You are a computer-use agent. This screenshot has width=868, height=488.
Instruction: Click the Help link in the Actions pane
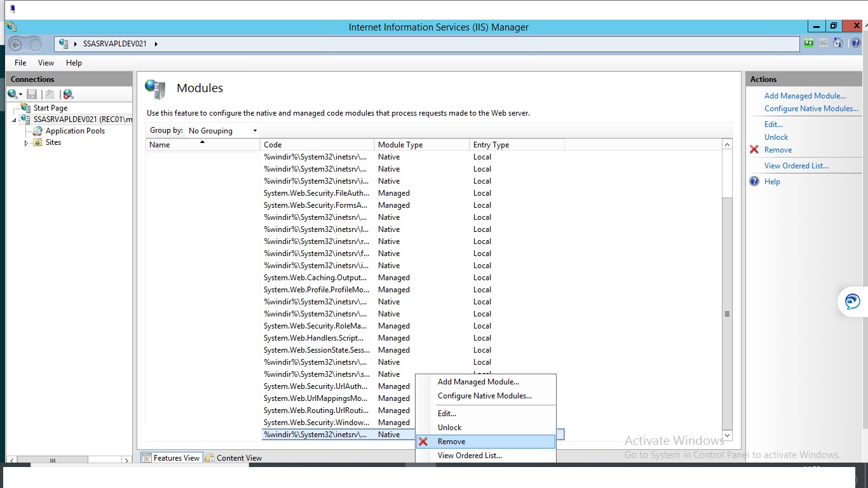coord(772,182)
